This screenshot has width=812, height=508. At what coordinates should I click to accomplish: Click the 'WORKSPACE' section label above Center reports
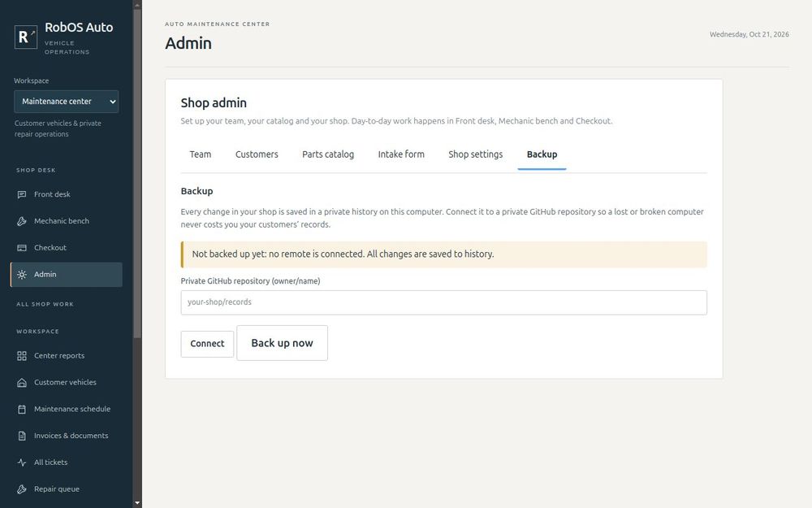(x=38, y=332)
